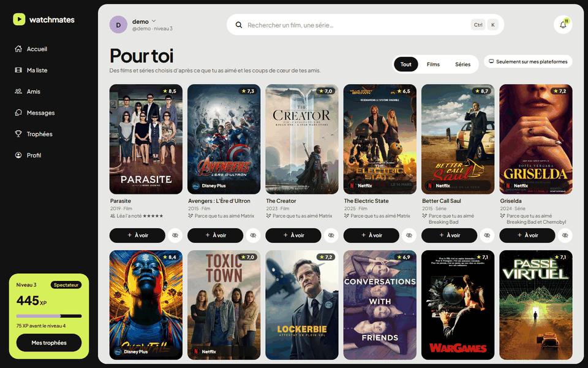Viewport: 588px width, 368px height.
Task: Mark Avengers L'Ère d'Ultron as seen
Action: point(253,236)
